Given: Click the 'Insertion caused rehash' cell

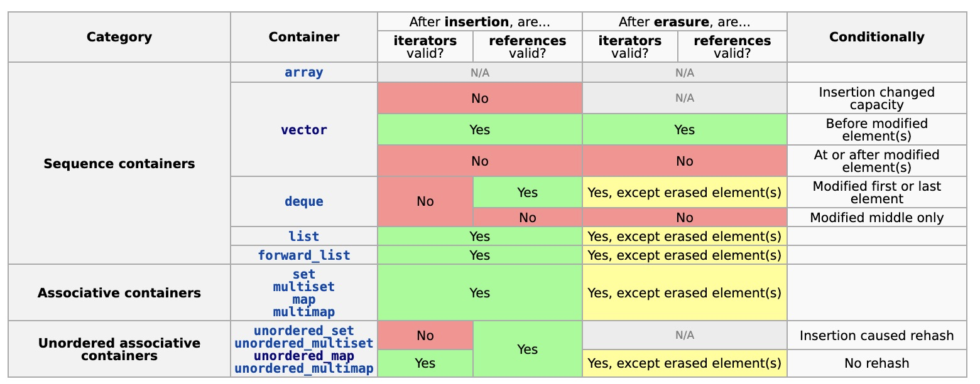Looking at the screenshot, I should [877, 336].
